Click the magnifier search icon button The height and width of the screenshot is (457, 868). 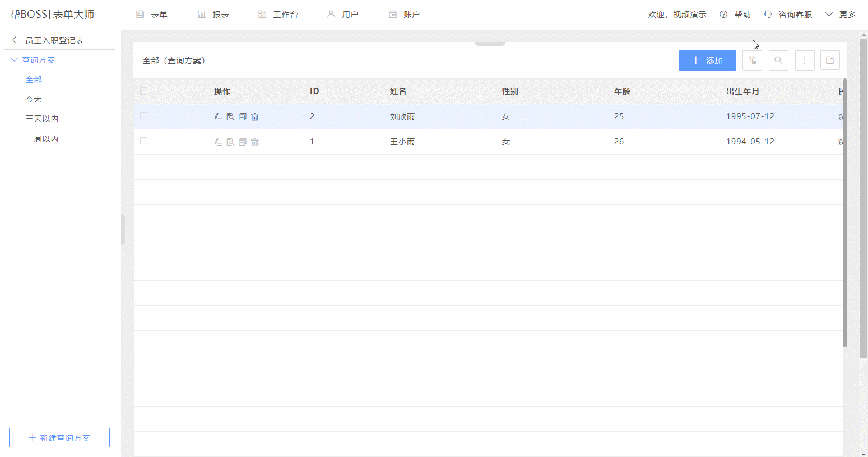point(778,60)
